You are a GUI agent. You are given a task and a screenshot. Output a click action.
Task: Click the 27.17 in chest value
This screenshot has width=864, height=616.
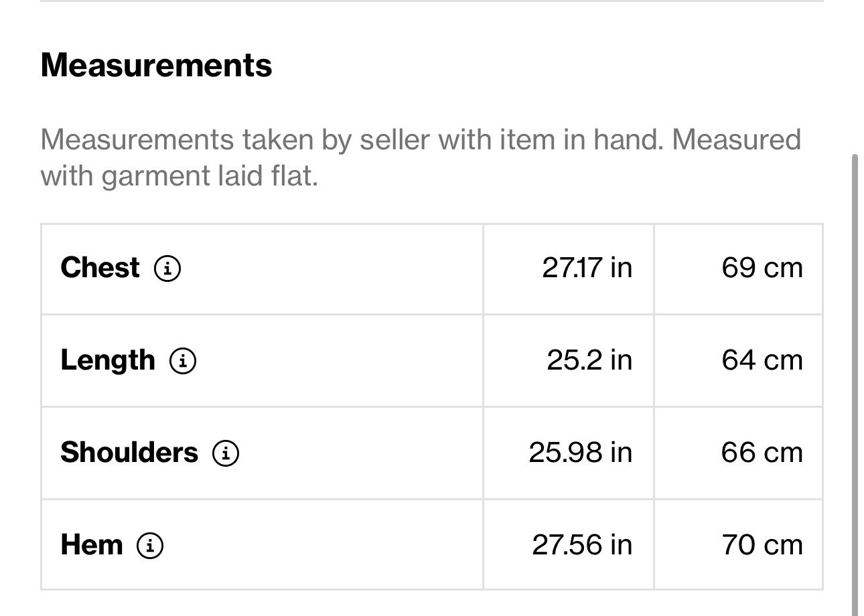pyautogui.click(x=587, y=268)
